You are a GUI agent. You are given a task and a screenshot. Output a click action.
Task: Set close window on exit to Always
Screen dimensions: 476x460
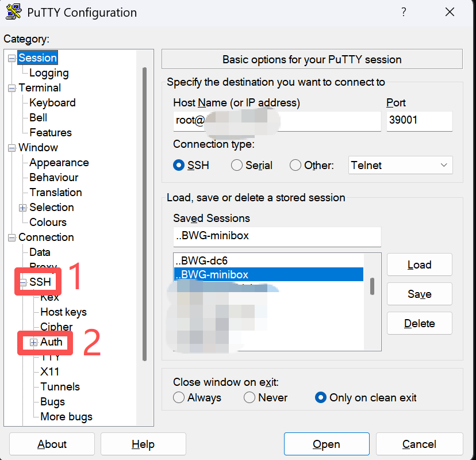(179, 398)
